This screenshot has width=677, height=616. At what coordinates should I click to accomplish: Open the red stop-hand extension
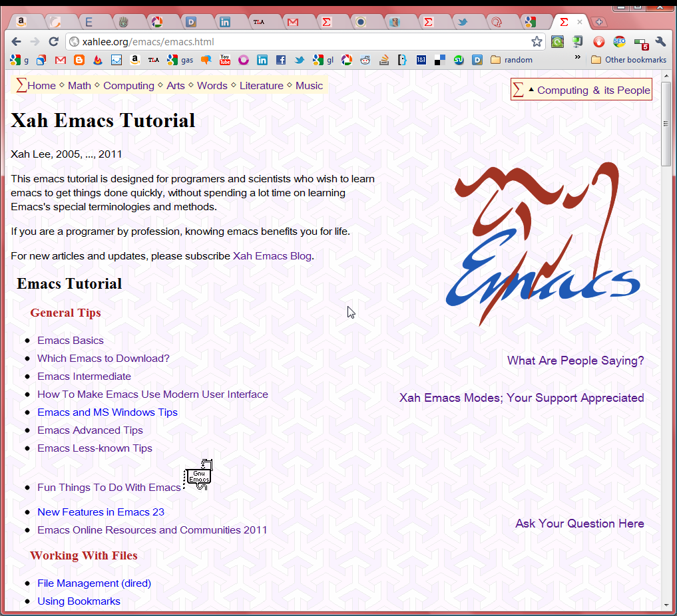[x=598, y=42]
